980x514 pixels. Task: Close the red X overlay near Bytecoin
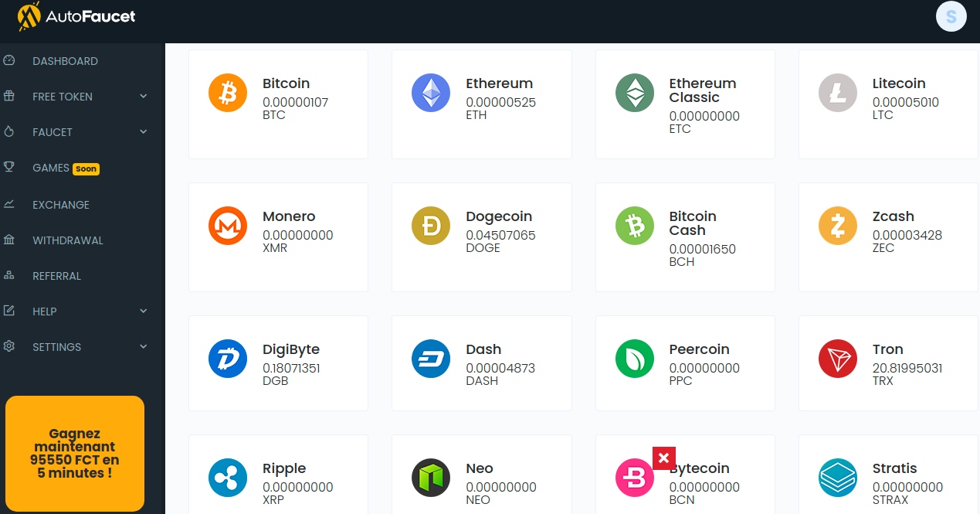point(664,458)
